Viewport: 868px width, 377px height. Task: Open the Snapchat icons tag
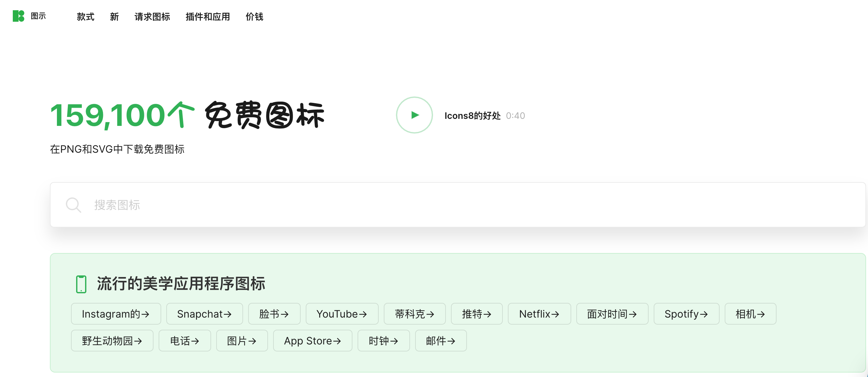(x=204, y=314)
